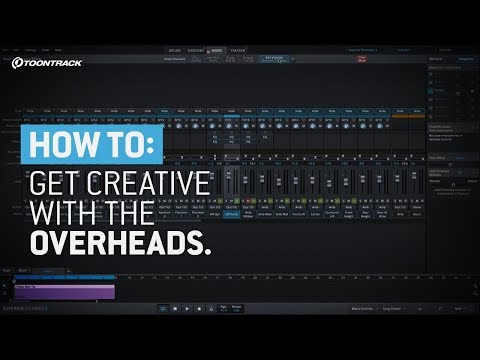480x360 pixels.
Task: Open the Macro Controls dropdown
Action: point(364,309)
